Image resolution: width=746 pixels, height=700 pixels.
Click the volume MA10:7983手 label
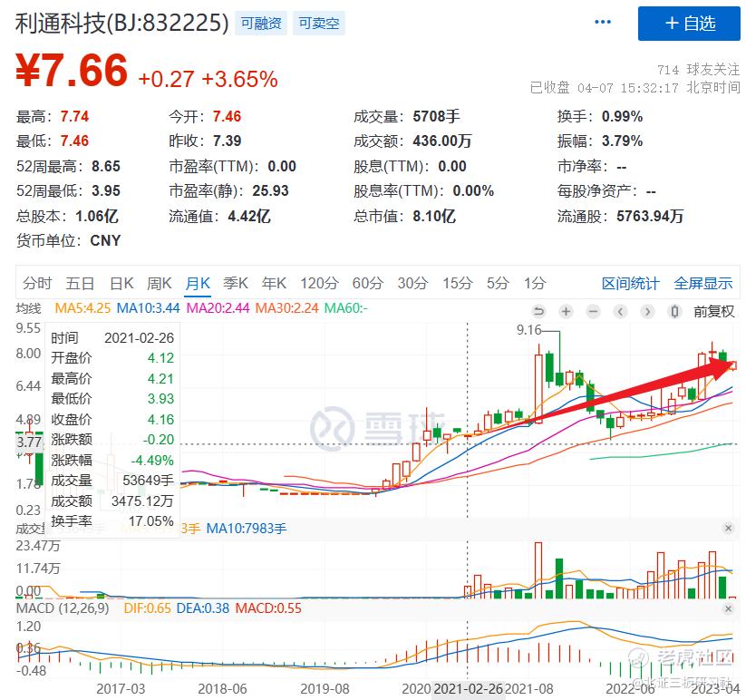tap(247, 529)
